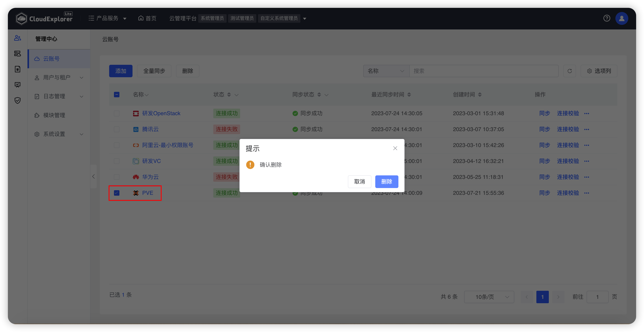Open the user avatar menu
The image size is (644, 332).
(x=622, y=18)
